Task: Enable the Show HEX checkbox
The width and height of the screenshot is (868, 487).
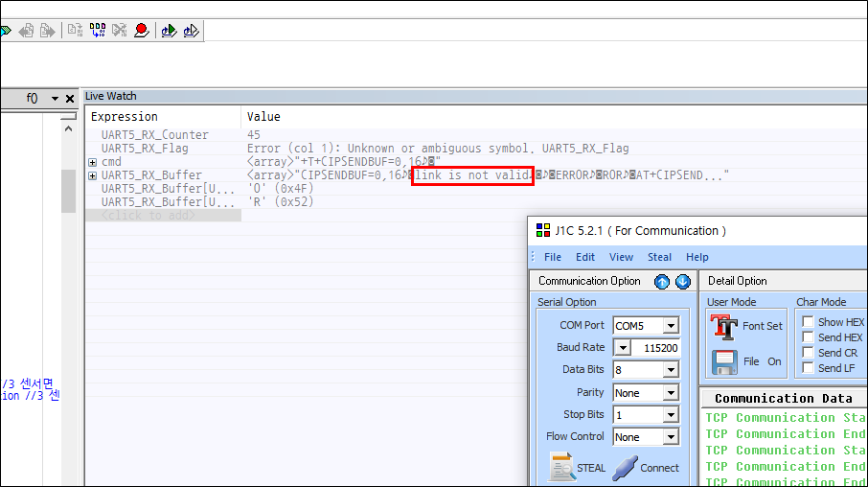Action: coord(808,322)
